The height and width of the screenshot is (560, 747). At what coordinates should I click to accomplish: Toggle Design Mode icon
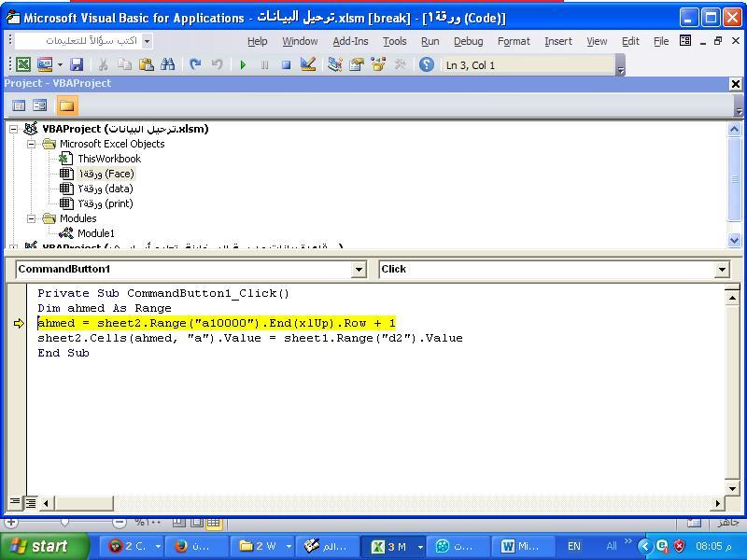point(308,64)
